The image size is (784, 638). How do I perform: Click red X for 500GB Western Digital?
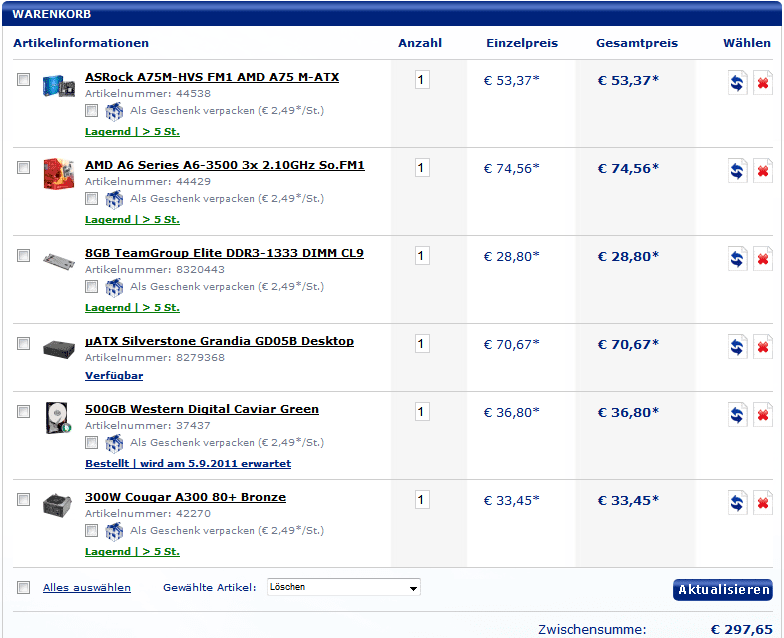(x=763, y=415)
